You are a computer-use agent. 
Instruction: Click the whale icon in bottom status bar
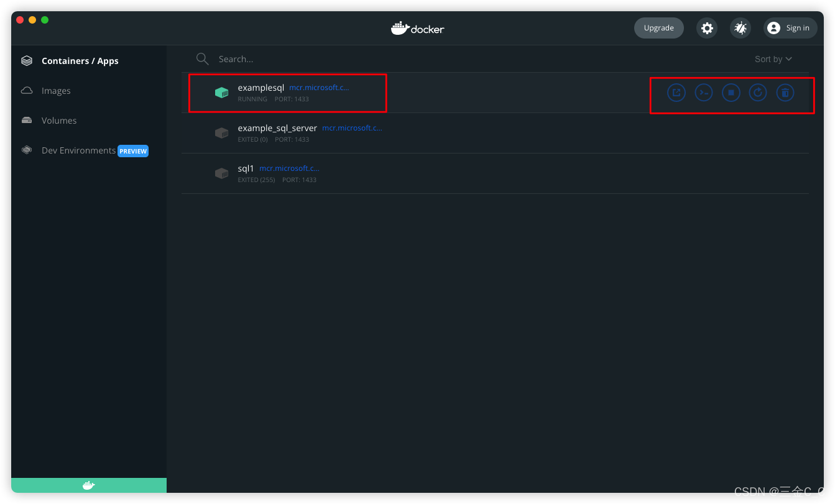(89, 485)
